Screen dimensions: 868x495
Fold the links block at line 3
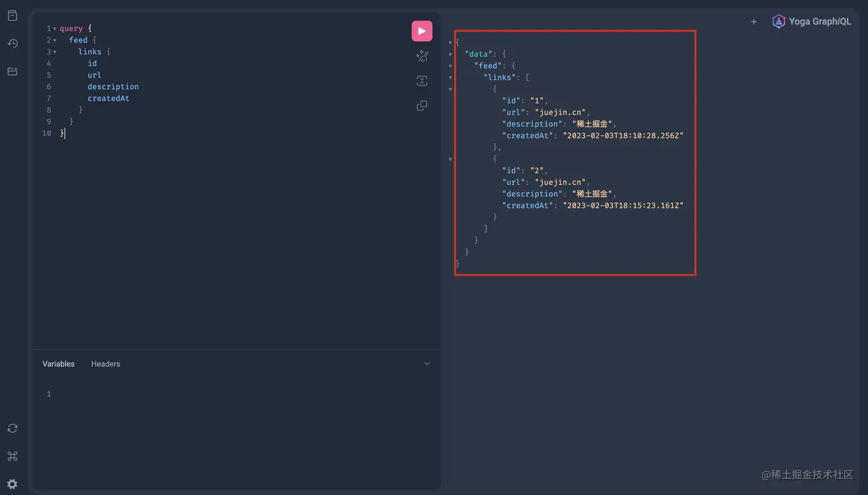(x=55, y=52)
